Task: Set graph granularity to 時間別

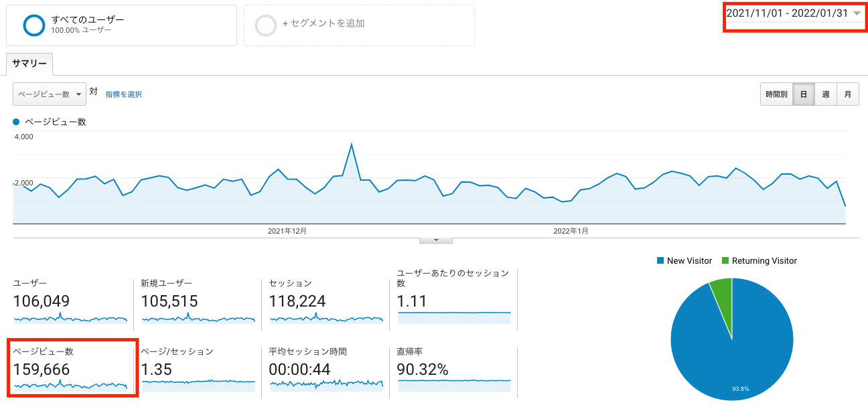Action: [x=777, y=94]
